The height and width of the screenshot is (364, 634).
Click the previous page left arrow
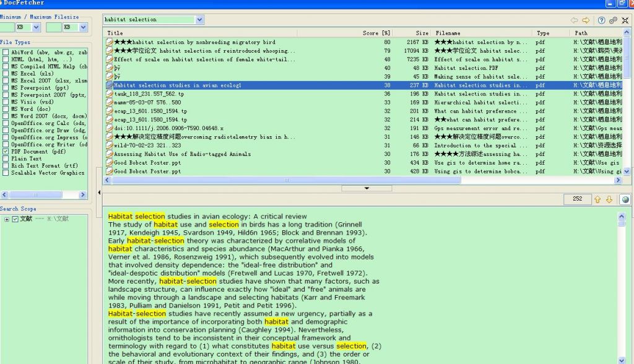pos(575,20)
